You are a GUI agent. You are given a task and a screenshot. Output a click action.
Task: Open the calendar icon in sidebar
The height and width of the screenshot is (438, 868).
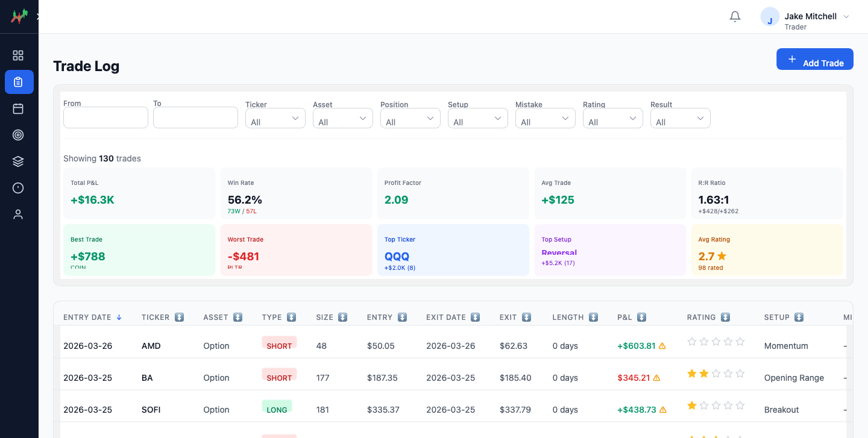[x=18, y=108]
